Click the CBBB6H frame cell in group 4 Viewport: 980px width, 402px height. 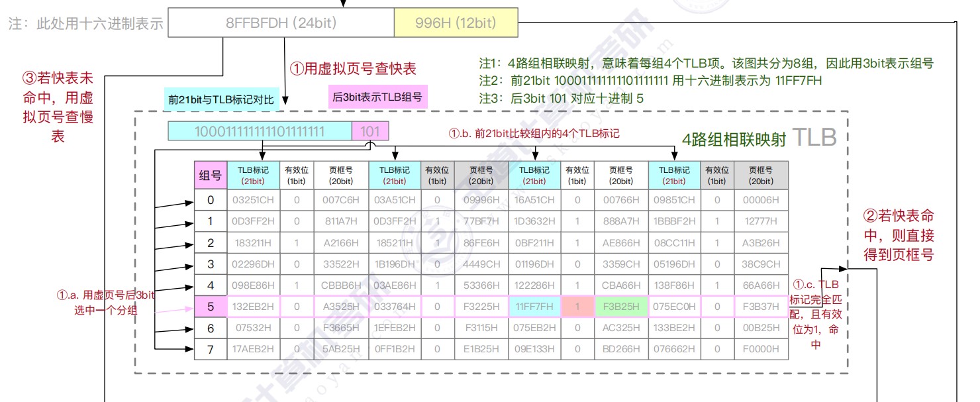point(340,285)
